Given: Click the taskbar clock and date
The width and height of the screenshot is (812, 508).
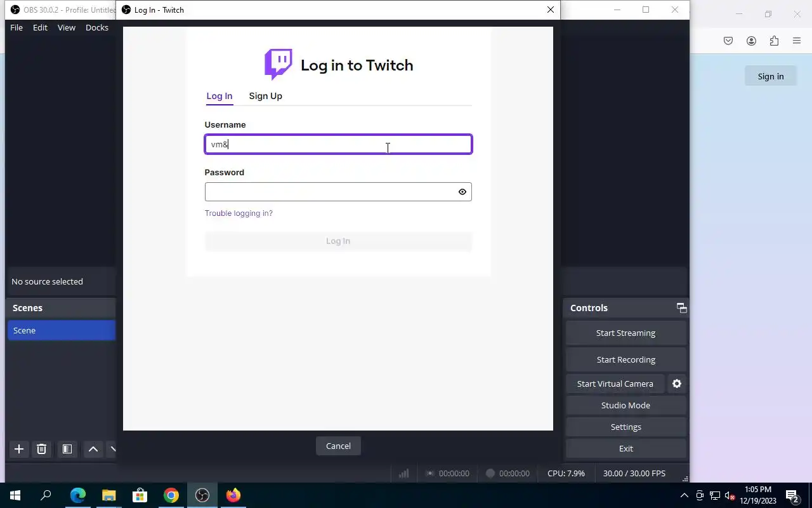Looking at the screenshot, I should tap(758, 495).
